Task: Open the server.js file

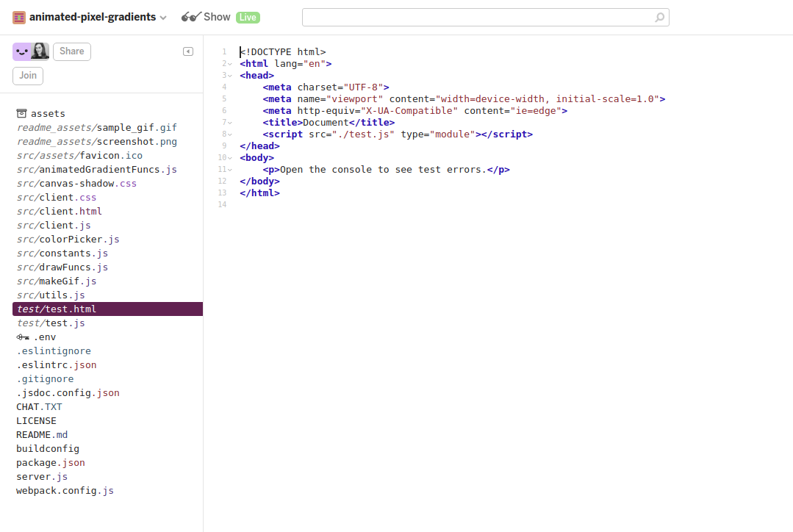Action: pos(42,477)
